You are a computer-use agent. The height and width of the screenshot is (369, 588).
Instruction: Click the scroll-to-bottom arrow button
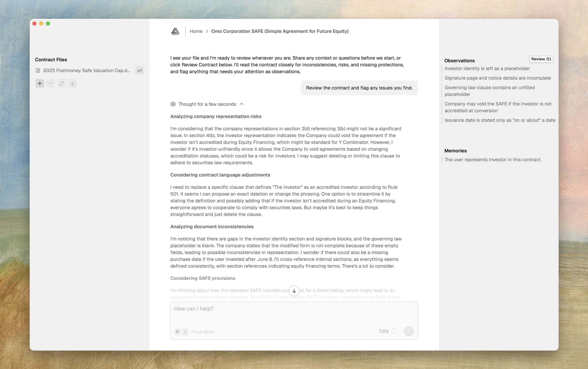click(294, 291)
